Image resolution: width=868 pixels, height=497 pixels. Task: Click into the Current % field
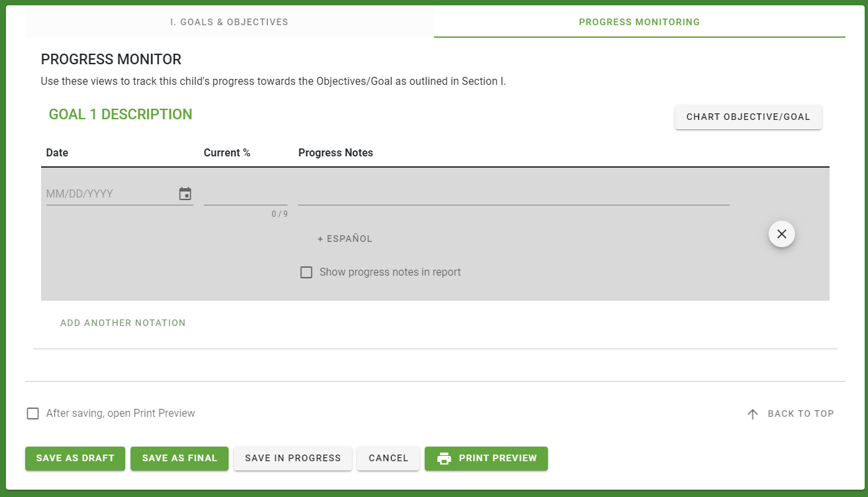pyautogui.click(x=246, y=193)
